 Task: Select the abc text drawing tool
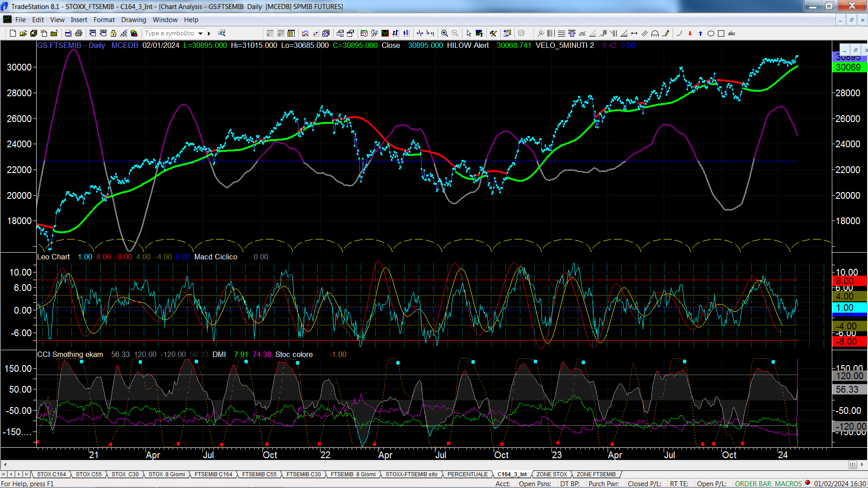731,33
